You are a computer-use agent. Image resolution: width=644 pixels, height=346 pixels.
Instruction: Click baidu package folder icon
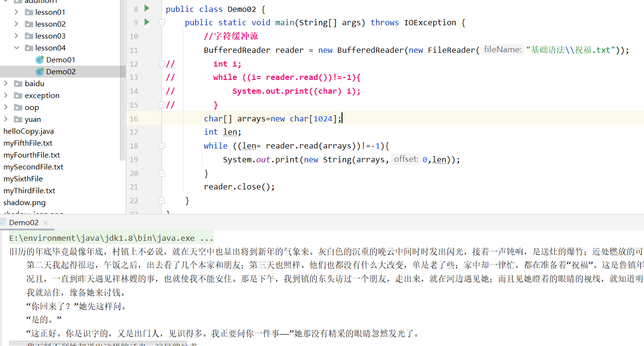[x=18, y=83]
